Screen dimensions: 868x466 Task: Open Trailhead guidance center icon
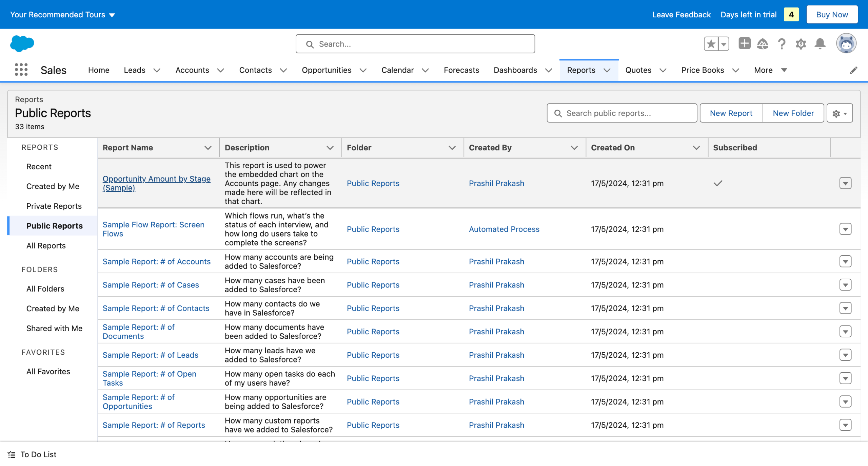(763, 44)
